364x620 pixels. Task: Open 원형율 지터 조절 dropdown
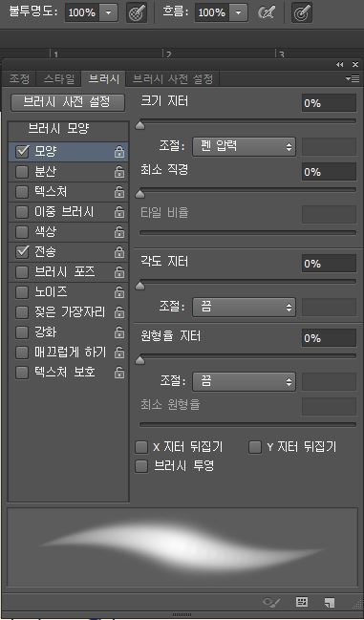coord(244,382)
